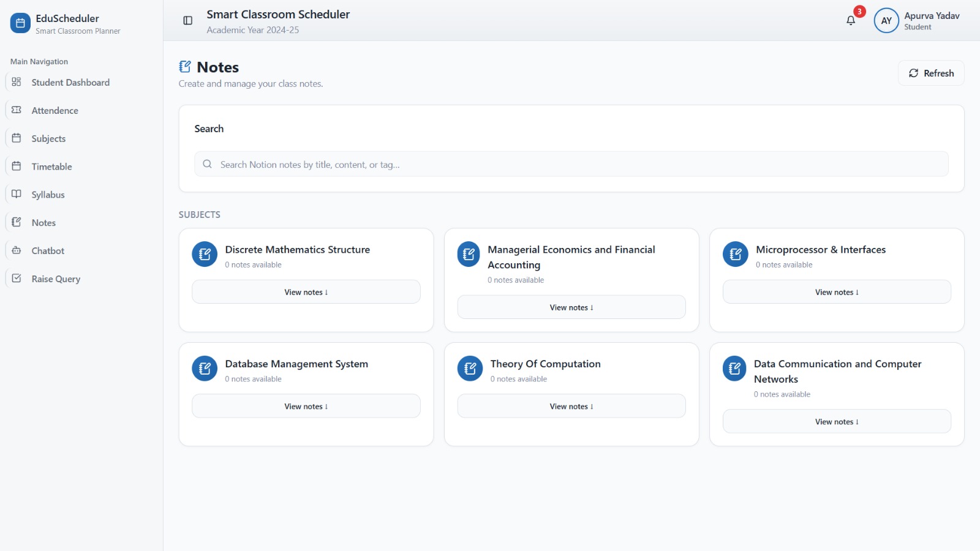View notes for Database Management System
The height and width of the screenshot is (551, 980).
pyautogui.click(x=306, y=407)
